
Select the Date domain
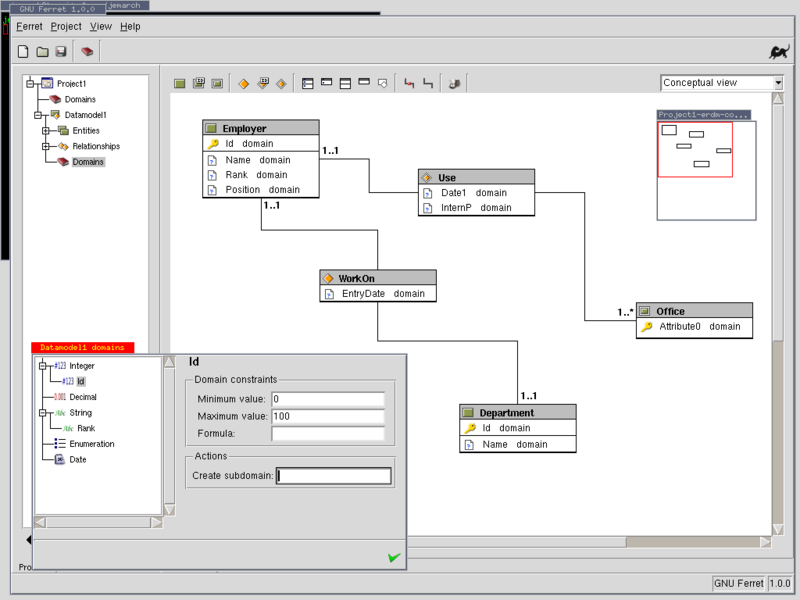78,460
